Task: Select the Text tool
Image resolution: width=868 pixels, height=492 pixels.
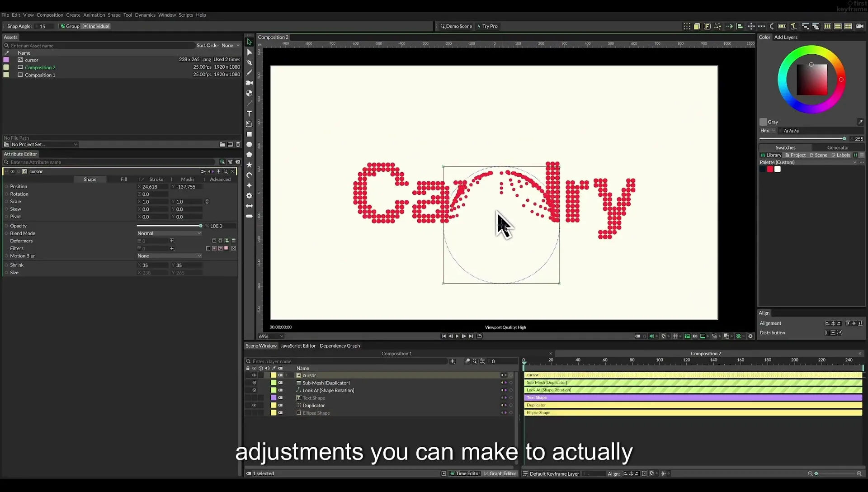Action: pos(249,114)
